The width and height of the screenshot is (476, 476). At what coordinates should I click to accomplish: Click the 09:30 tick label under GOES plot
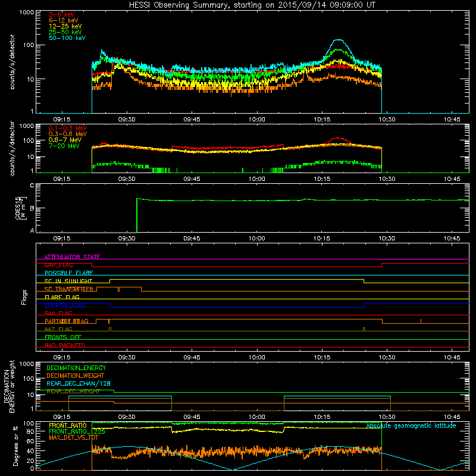(127, 239)
